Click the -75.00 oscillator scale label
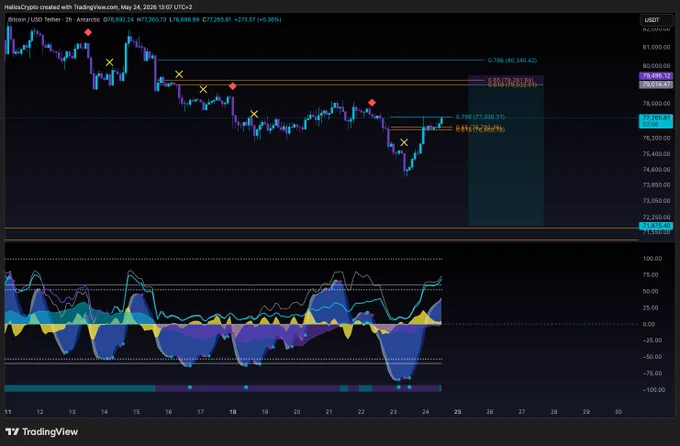The image size is (680, 446). coord(653,373)
